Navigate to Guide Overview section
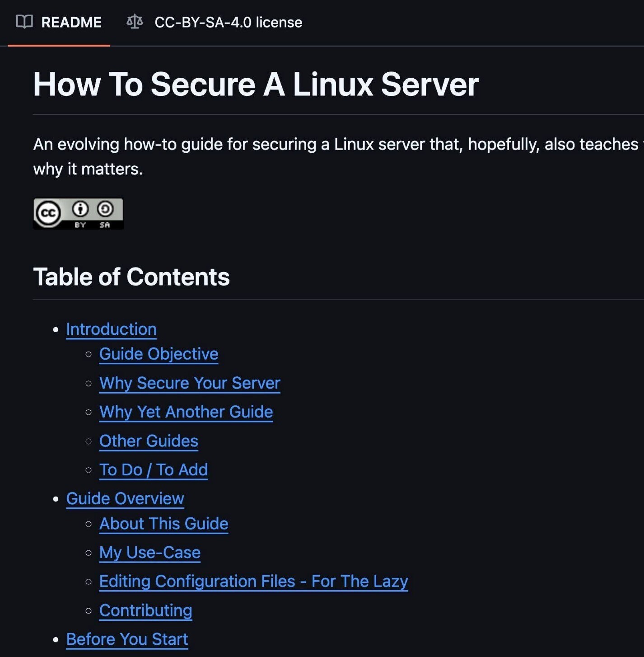This screenshot has width=644, height=657. (125, 498)
